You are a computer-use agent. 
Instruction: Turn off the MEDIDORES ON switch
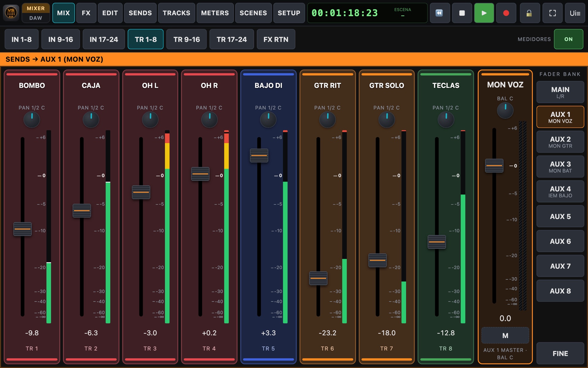pos(568,39)
